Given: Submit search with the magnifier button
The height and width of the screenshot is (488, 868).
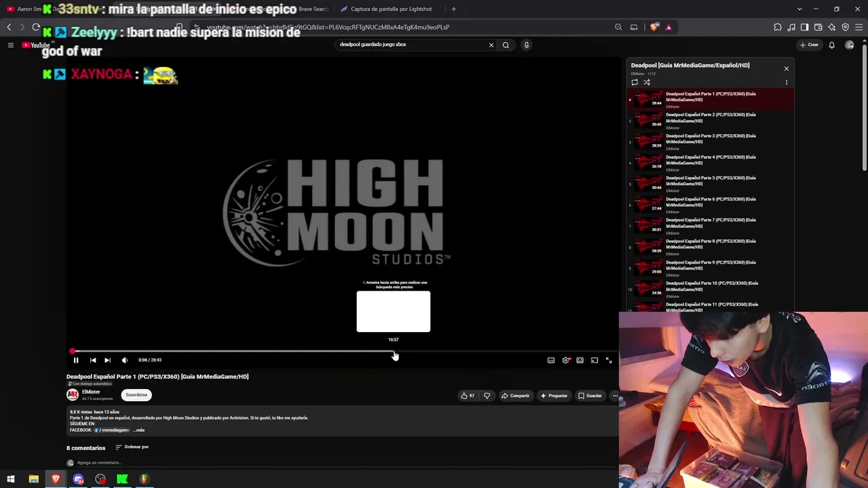Looking at the screenshot, I should click(x=506, y=45).
